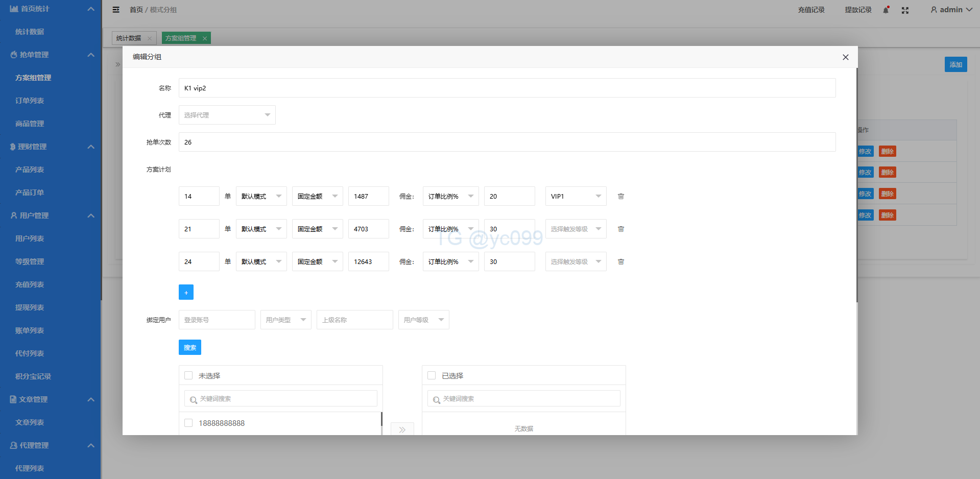The image size is (980, 479).
Task: Check the 已选择 select-all checkbox
Action: click(x=432, y=375)
